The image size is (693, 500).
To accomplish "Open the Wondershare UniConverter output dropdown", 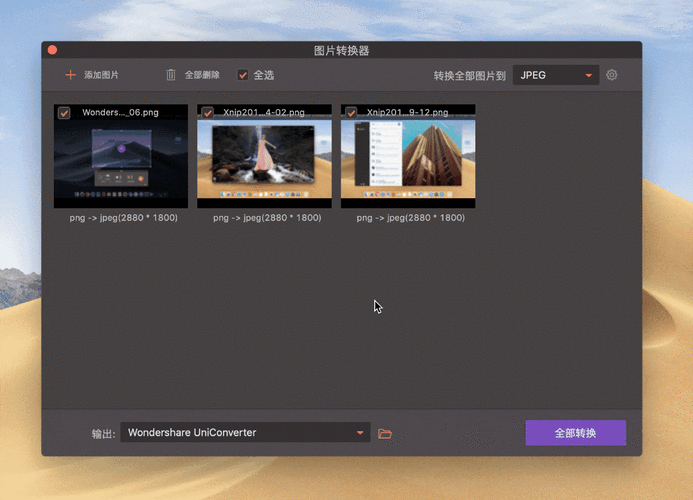I will coord(245,432).
